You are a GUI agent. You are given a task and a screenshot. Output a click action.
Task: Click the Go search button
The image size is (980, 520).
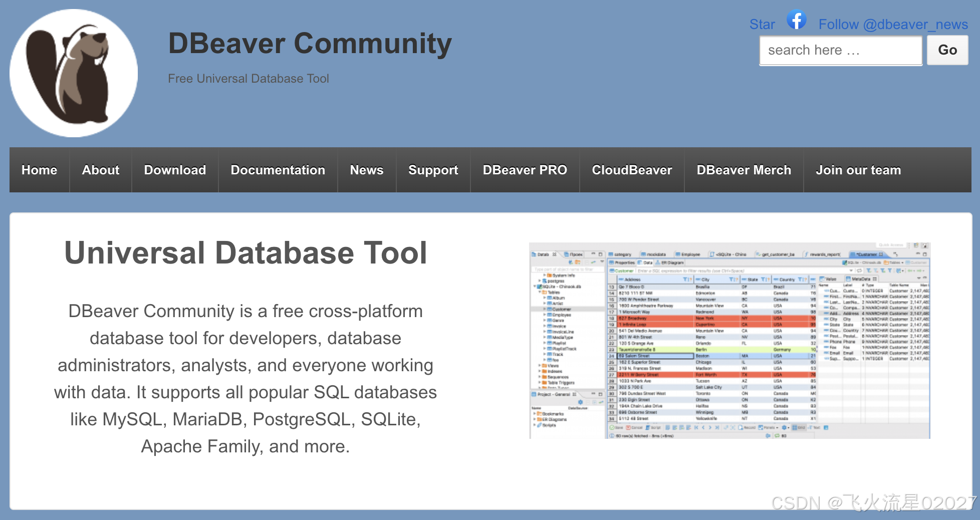click(947, 50)
